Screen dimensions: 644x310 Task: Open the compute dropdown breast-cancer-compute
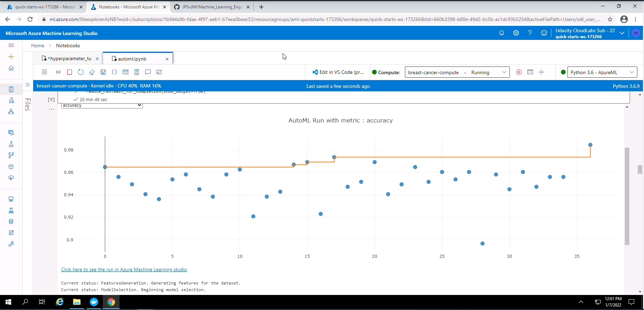point(457,72)
